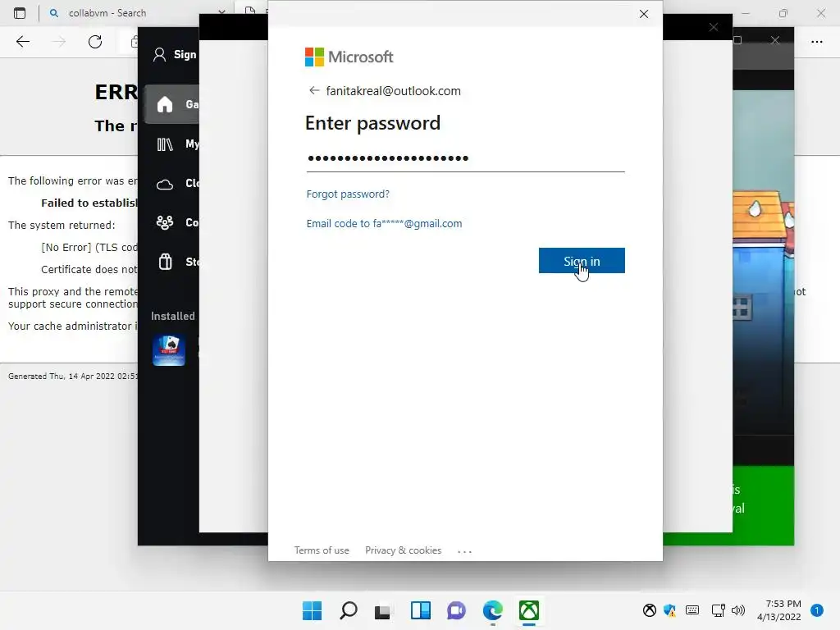Switch to Microsoft Edge on taskbar

pyautogui.click(x=492, y=610)
